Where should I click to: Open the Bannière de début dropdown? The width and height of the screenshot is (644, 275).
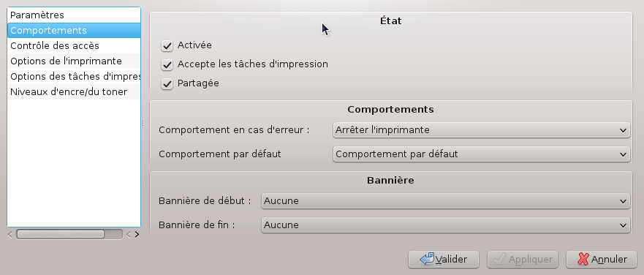445,201
